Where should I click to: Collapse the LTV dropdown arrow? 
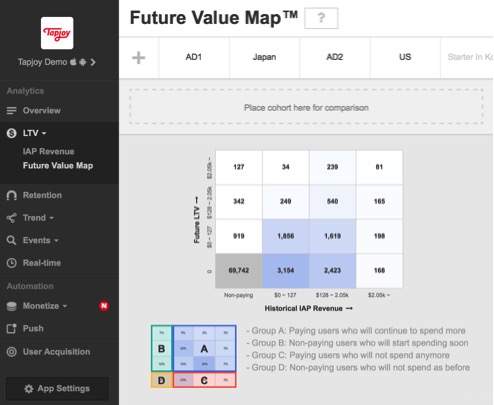(44, 133)
